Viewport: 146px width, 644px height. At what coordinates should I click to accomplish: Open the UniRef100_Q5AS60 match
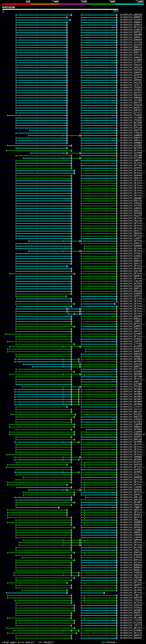point(131,638)
